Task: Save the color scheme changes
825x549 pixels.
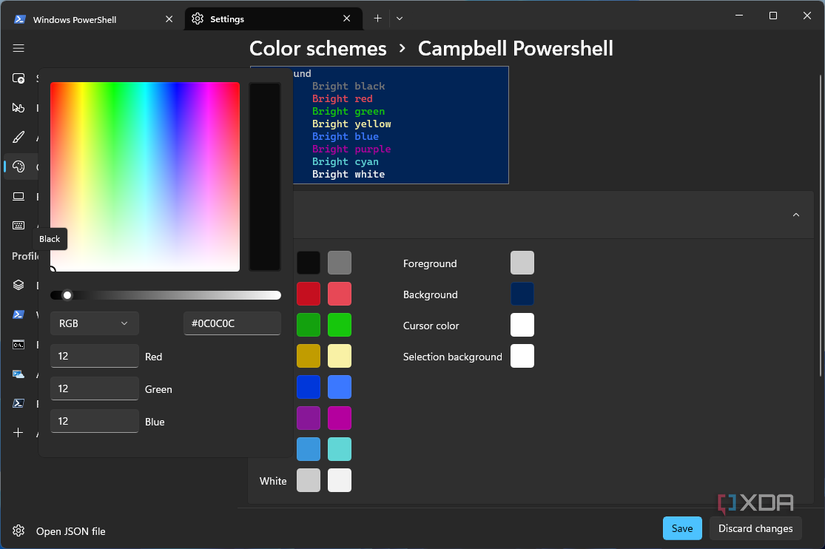Action: [x=682, y=528]
